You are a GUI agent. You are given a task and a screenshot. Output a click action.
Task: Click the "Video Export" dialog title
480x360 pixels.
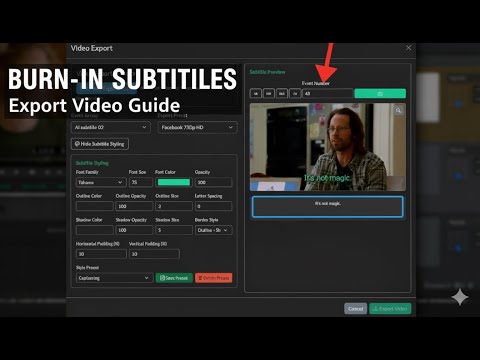coord(92,48)
